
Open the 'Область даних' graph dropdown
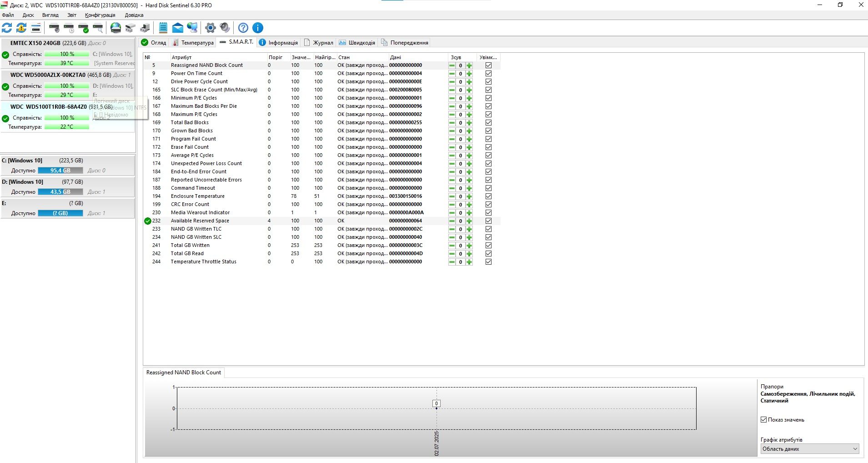point(810,449)
